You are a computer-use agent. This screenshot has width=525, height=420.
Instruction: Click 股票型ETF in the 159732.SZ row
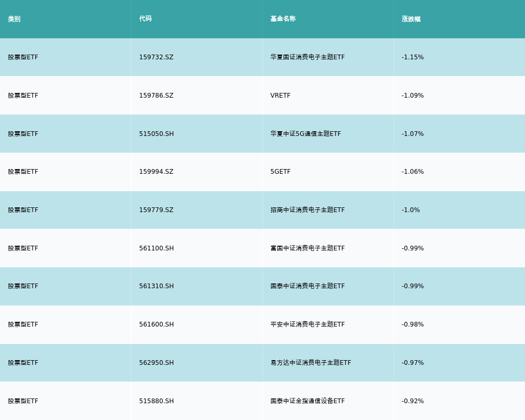pos(23,57)
